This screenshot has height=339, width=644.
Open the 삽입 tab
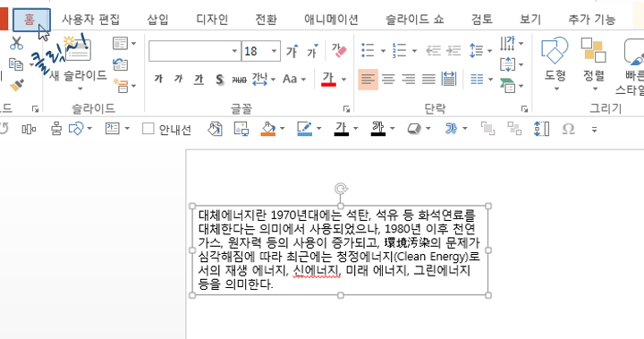[158, 20]
